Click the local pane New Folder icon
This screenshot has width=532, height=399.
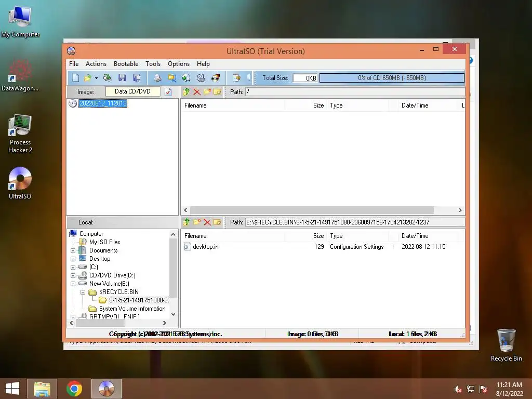coord(197,222)
